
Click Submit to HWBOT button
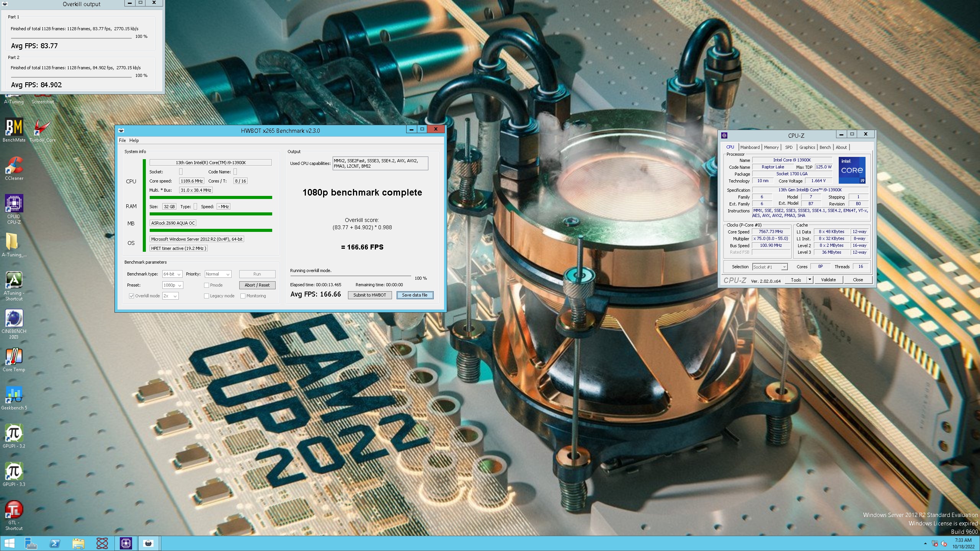tap(369, 295)
